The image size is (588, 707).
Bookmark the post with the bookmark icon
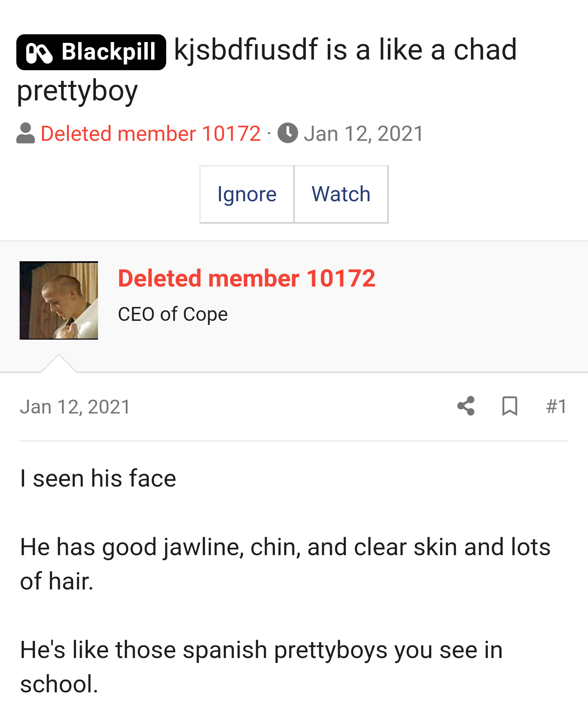coord(510,406)
